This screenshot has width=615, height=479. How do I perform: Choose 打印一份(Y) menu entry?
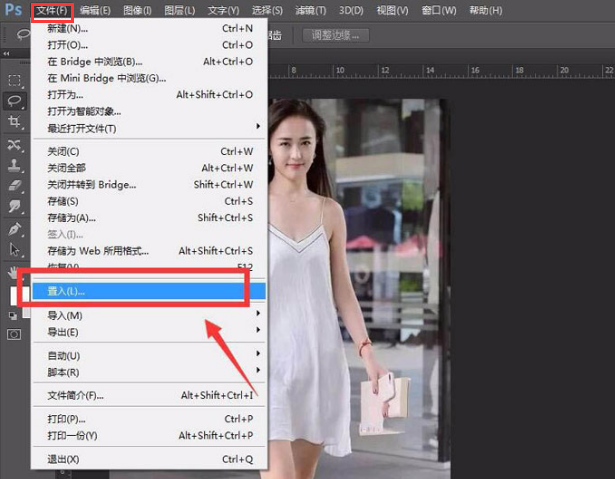pos(149,435)
